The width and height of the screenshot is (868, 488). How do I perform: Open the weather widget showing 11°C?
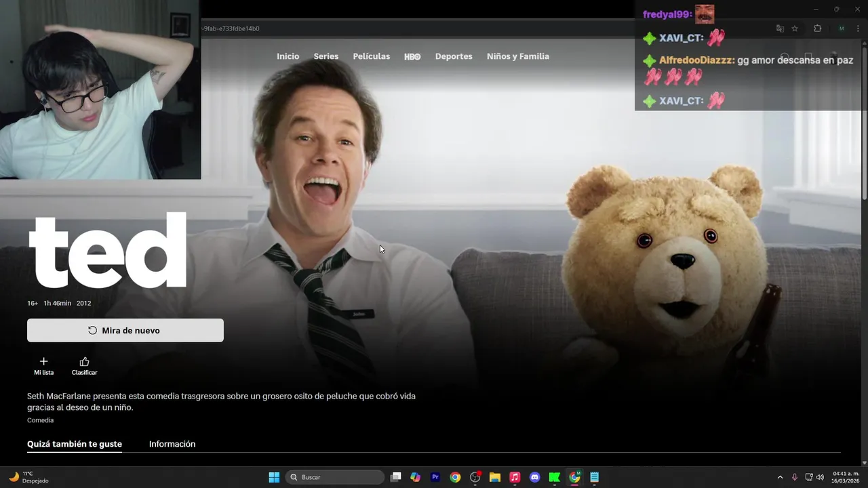click(x=28, y=477)
